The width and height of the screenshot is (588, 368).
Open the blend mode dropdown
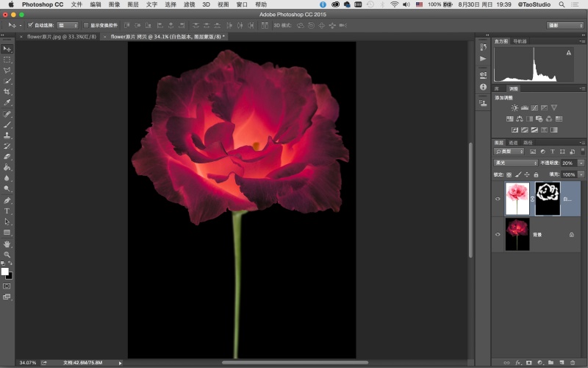(x=516, y=163)
